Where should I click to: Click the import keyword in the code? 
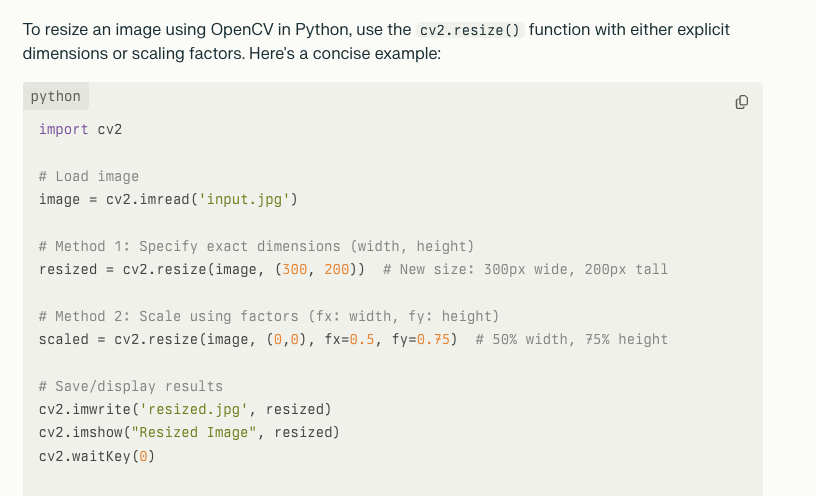(x=63, y=129)
